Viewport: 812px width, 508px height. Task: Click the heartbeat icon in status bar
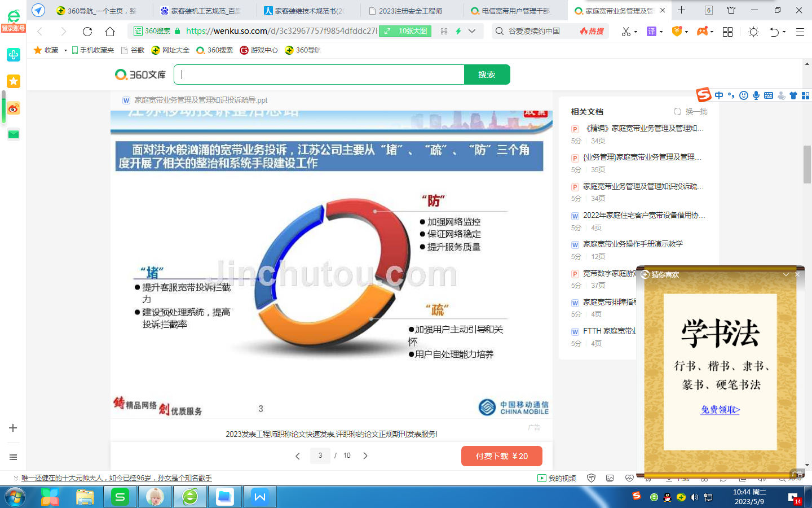(x=630, y=478)
